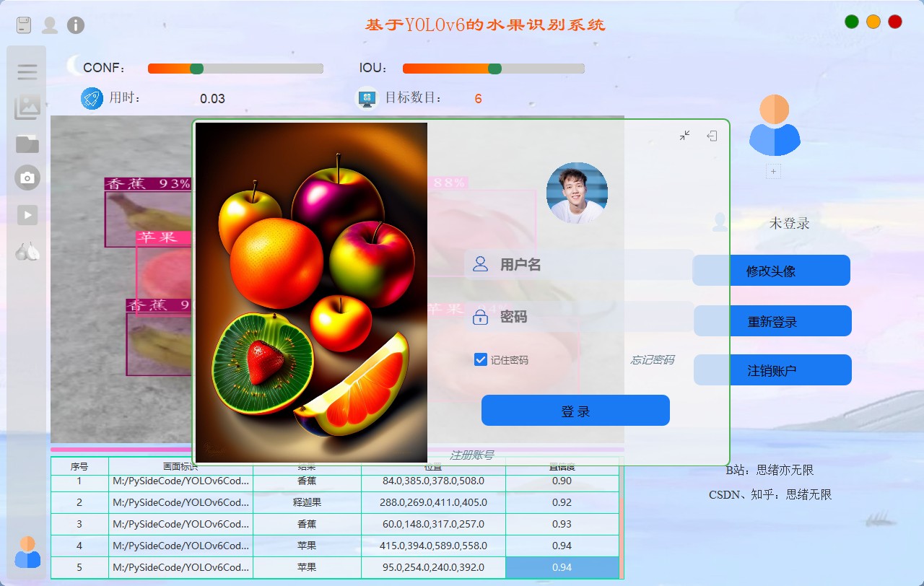Open the 注册账号 link
This screenshot has height=586, width=924.
pyautogui.click(x=471, y=455)
